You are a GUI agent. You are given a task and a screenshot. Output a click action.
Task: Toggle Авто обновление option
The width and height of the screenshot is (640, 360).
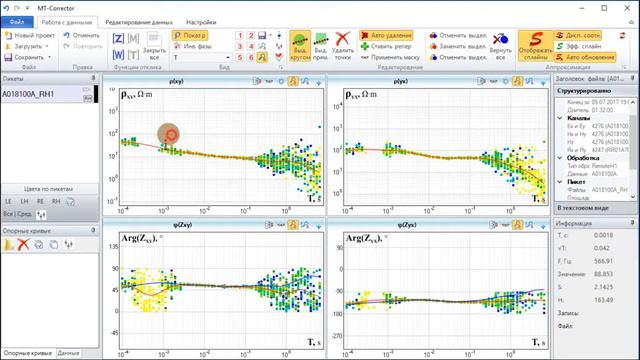(585, 58)
